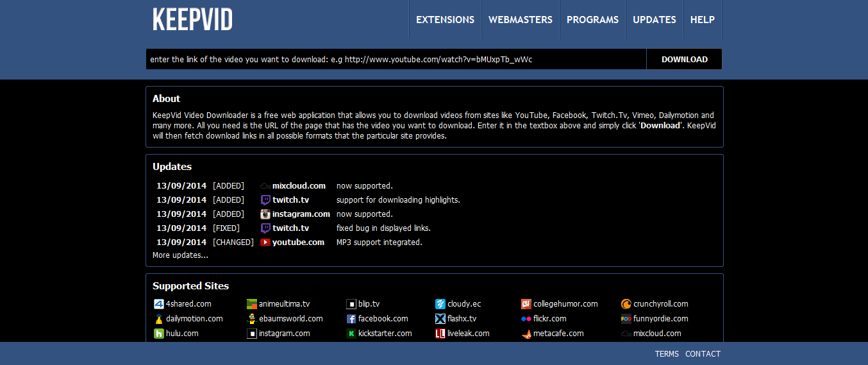Open the instagram.com link in Supported Sites

pyautogui.click(x=285, y=334)
